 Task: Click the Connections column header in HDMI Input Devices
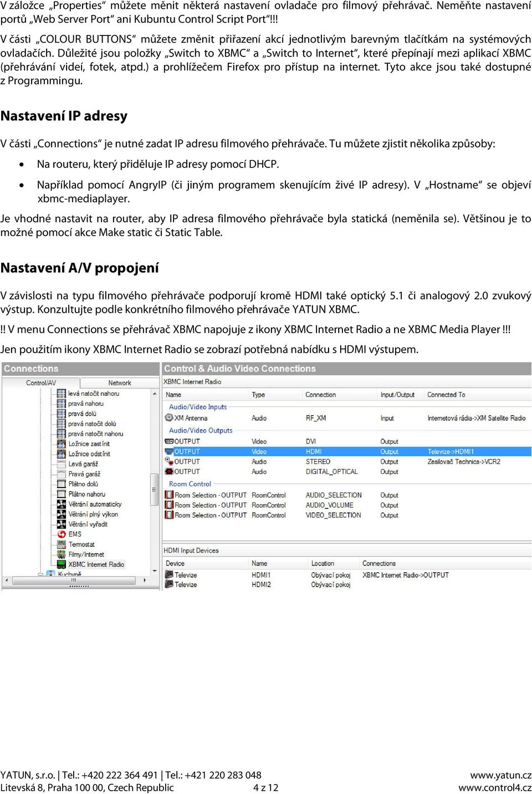click(x=445, y=563)
